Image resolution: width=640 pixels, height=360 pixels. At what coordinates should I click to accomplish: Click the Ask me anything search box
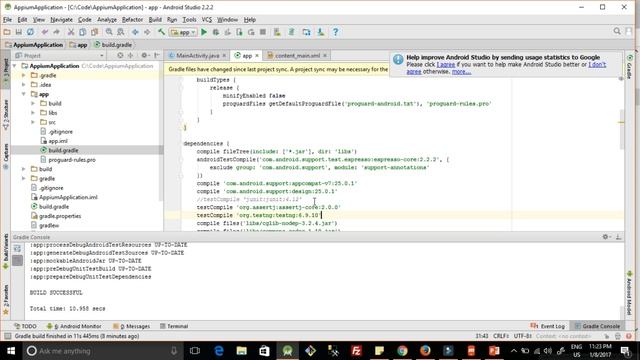(x=103, y=351)
